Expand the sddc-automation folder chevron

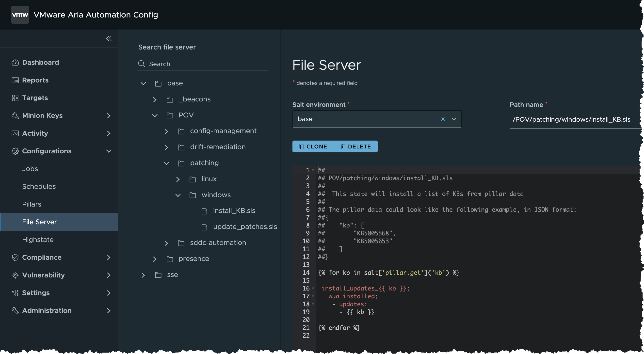pos(166,243)
